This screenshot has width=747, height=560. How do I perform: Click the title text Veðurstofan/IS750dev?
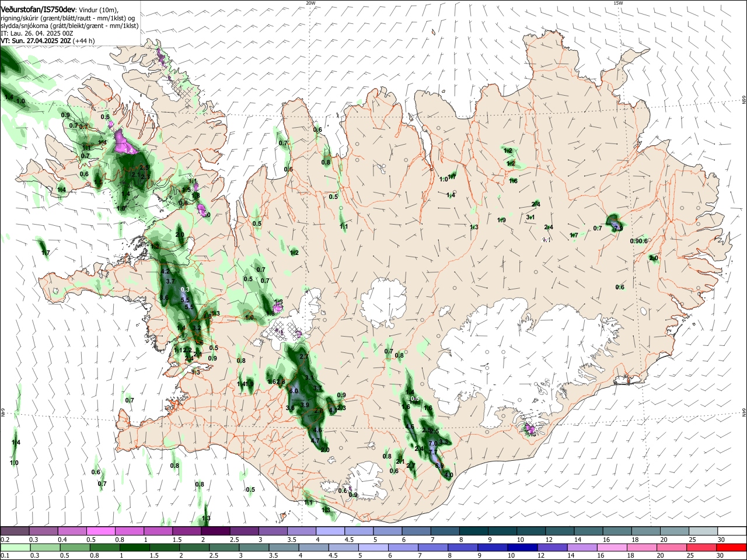pos(38,10)
